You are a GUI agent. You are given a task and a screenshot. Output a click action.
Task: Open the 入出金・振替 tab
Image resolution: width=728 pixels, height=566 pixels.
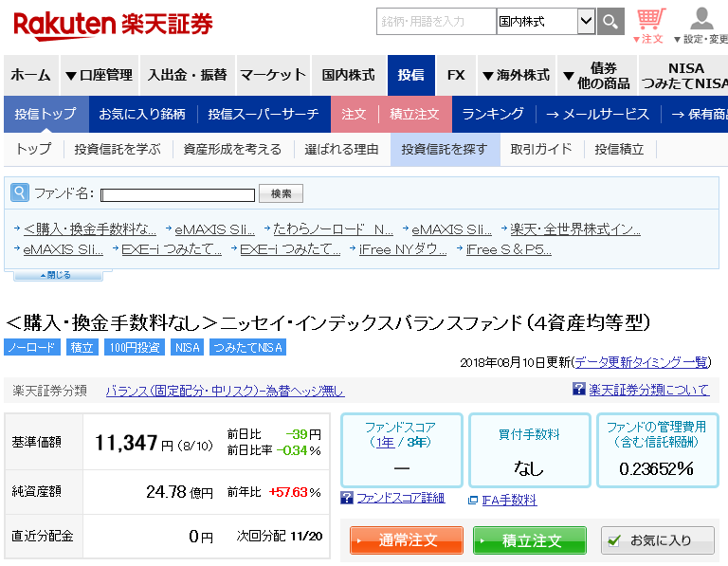188,75
